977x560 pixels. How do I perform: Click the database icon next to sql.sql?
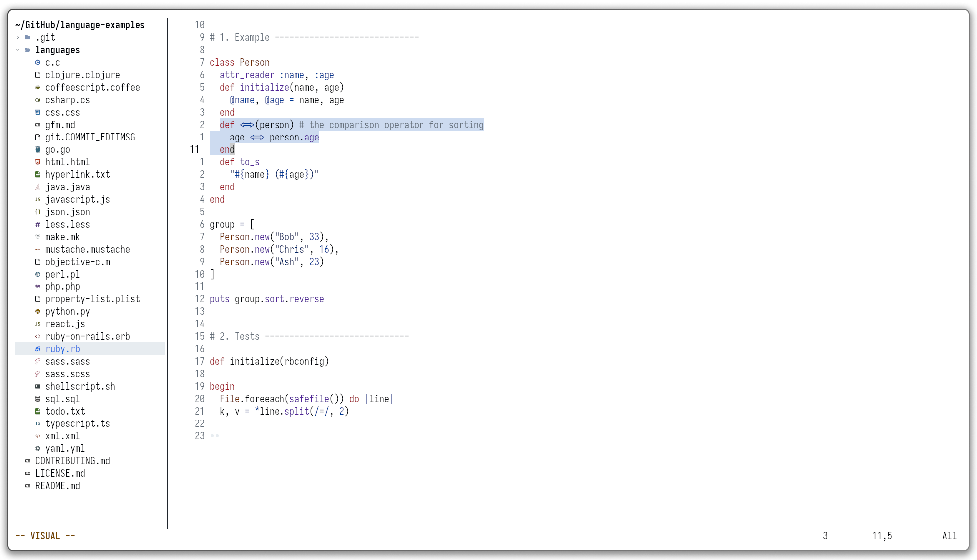pyautogui.click(x=38, y=399)
